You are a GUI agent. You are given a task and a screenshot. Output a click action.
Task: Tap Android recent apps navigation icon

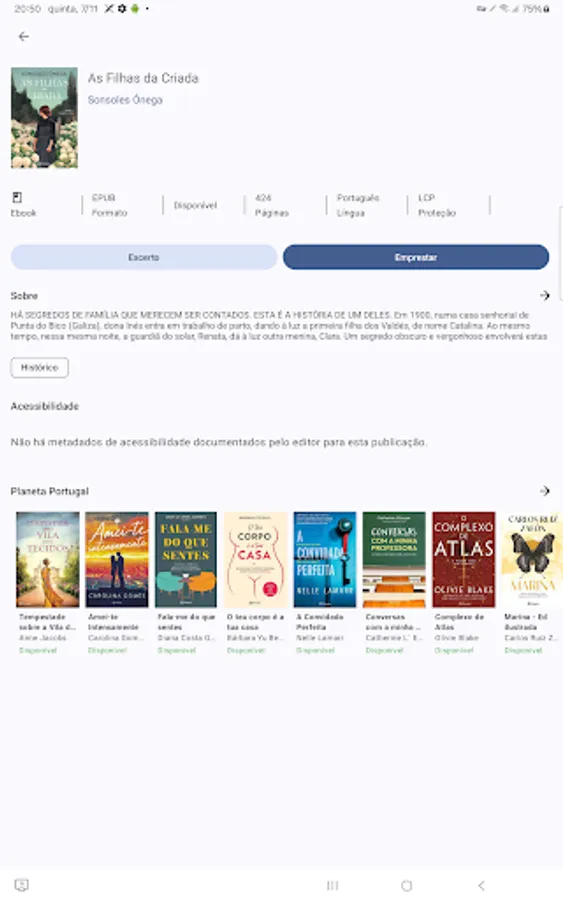click(x=332, y=885)
